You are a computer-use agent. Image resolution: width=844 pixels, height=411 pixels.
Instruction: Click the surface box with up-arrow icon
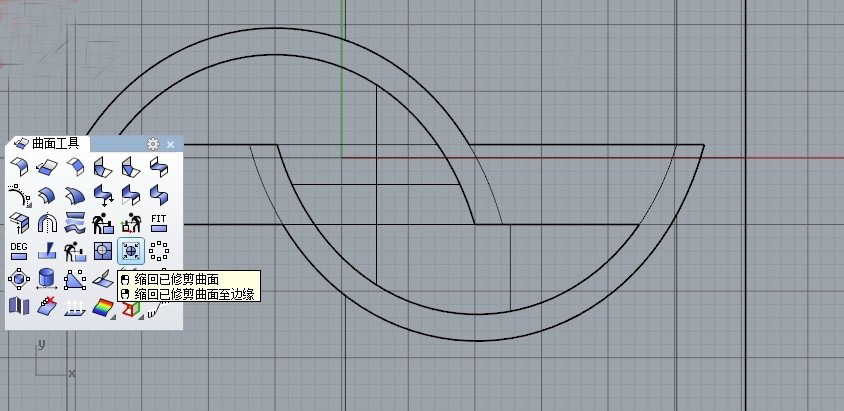pyautogui.click(x=19, y=222)
